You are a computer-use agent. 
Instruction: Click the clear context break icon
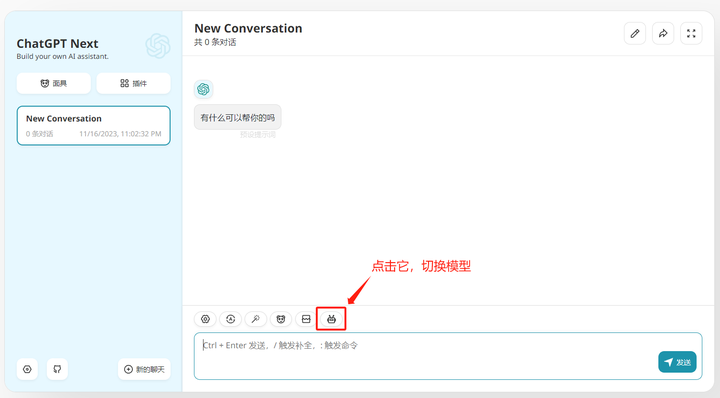(306, 319)
